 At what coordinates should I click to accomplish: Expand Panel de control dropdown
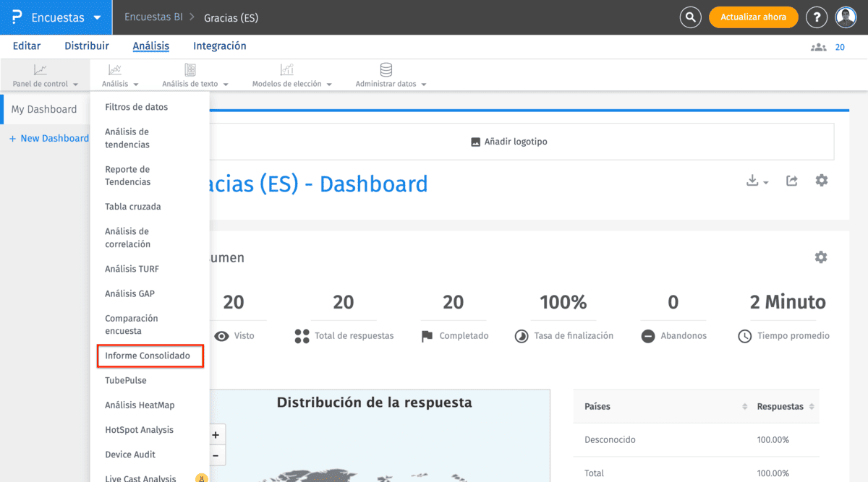tap(45, 75)
